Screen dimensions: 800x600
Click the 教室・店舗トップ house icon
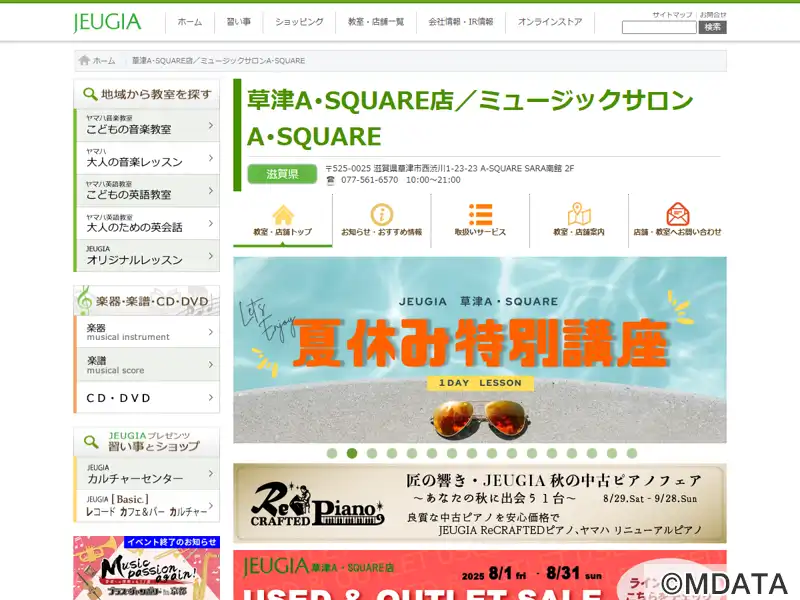pos(283,215)
